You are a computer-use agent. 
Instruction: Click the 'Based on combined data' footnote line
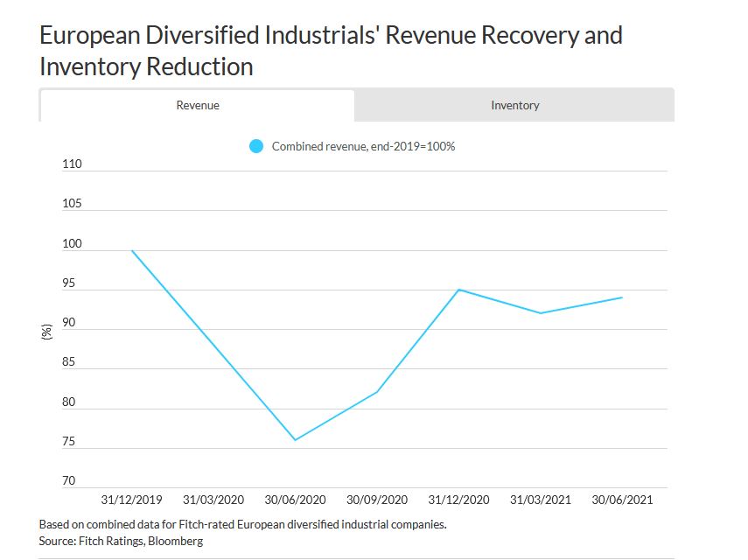click(242, 524)
